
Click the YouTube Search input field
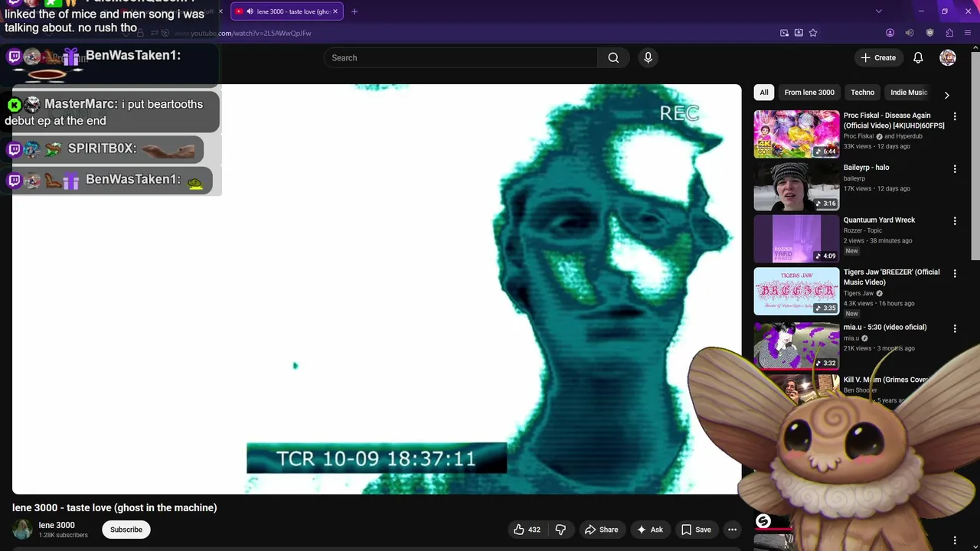coord(461,57)
